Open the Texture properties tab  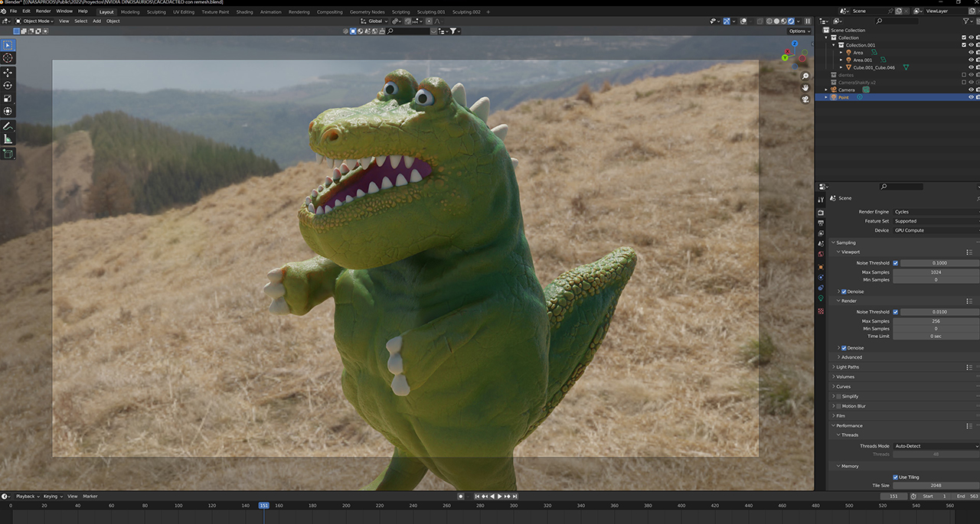point(821,311)
